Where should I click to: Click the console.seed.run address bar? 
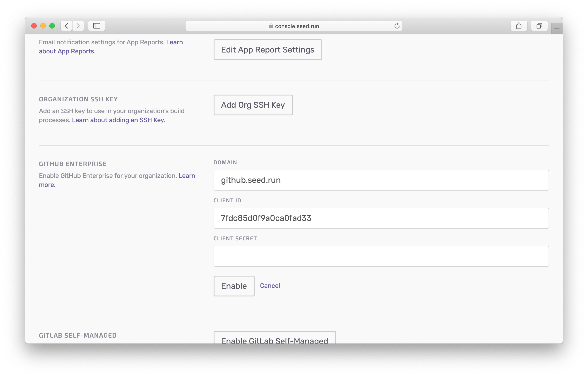coord(294,26)
